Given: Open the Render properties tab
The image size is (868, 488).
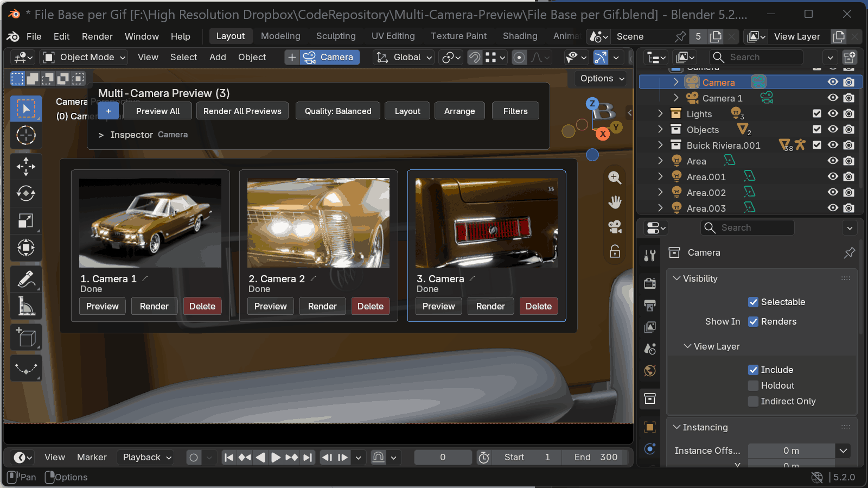Looking at the screenshot, I should click(650, 283).
